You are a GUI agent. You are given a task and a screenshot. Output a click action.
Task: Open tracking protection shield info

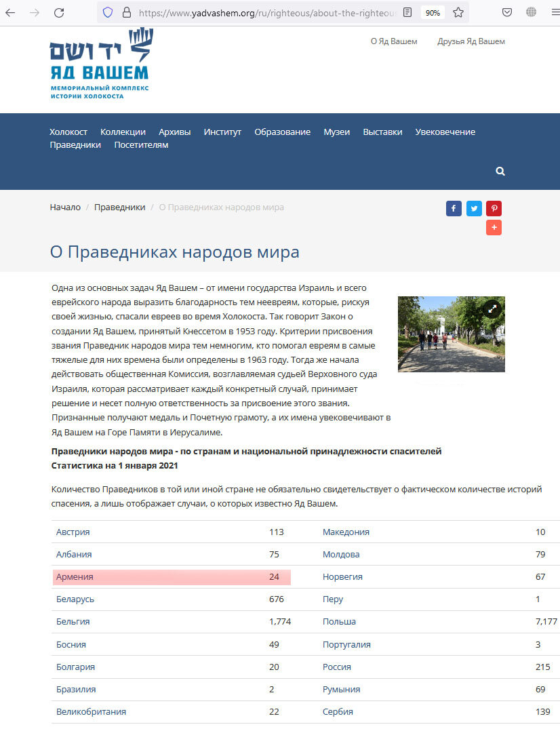point(108,13)
